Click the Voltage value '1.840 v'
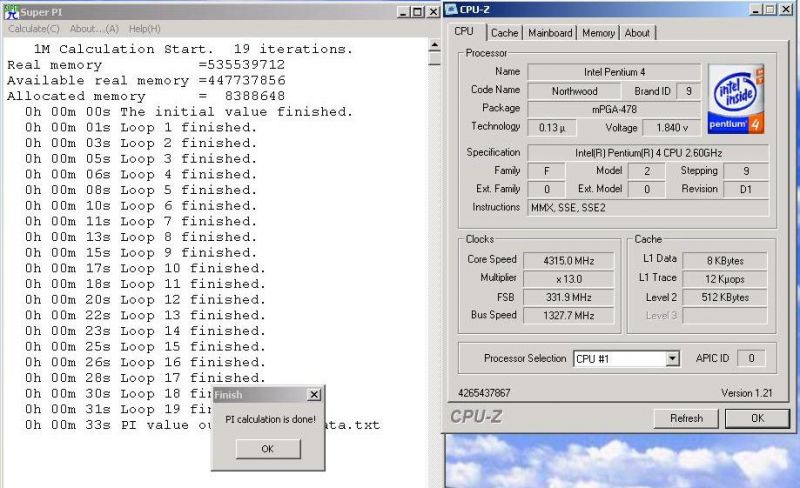 pos(672,128)
